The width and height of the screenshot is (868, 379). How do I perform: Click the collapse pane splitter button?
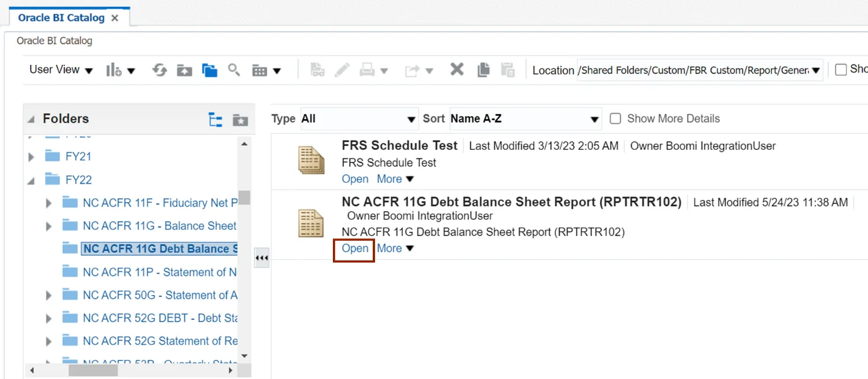(262, 258)
